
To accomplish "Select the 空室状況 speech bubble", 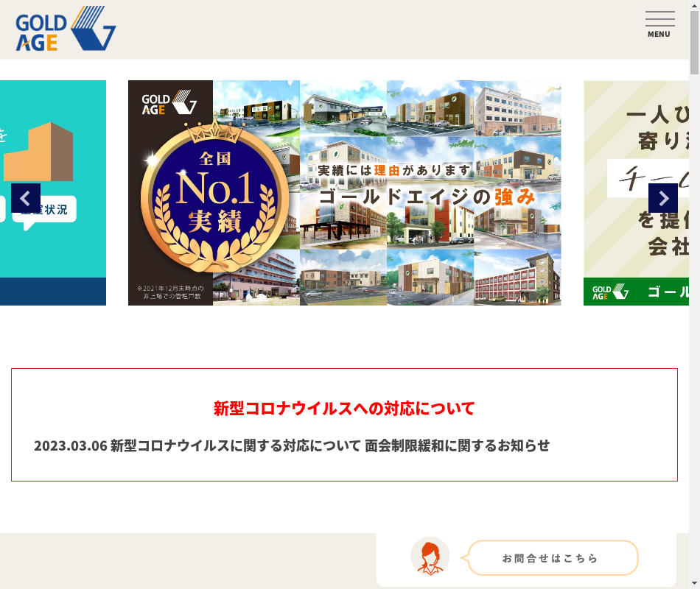I will pyautogui.click(x=44, y=210).
